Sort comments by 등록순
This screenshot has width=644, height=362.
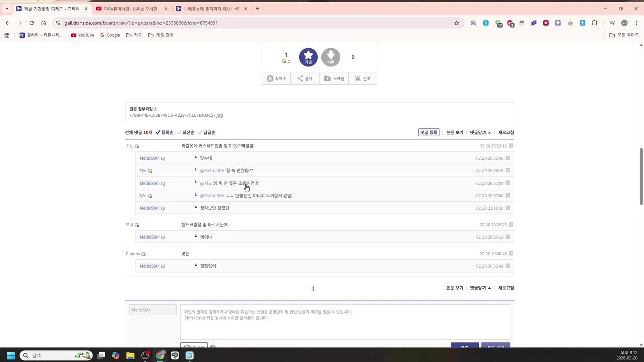tap(164, 133)
